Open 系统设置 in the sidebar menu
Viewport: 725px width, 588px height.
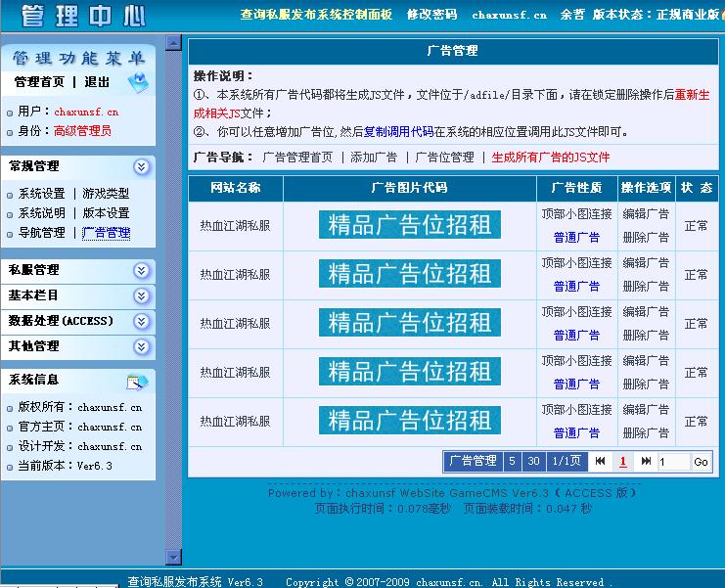tap(42, 194)
